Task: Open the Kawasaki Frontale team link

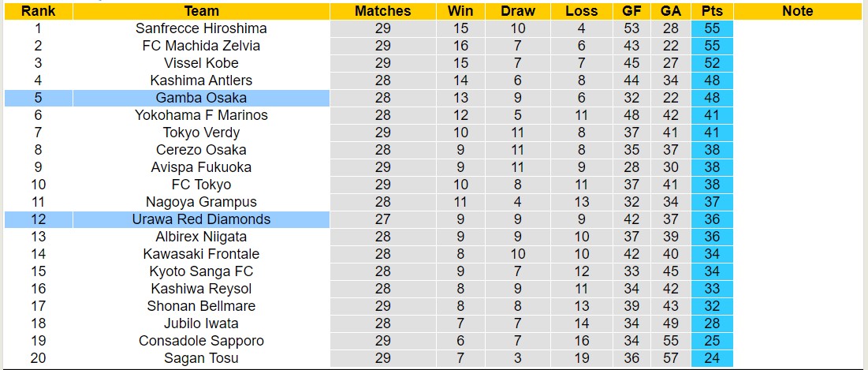Action: 201,254
